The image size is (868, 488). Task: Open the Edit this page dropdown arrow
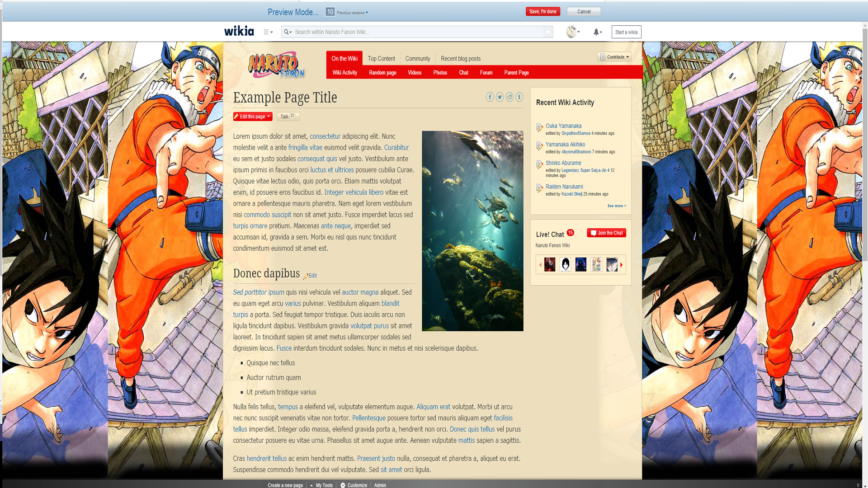269,117
